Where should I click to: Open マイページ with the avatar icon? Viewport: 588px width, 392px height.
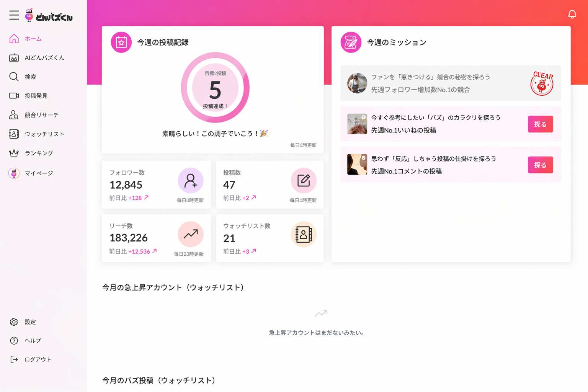click(38, 173)
